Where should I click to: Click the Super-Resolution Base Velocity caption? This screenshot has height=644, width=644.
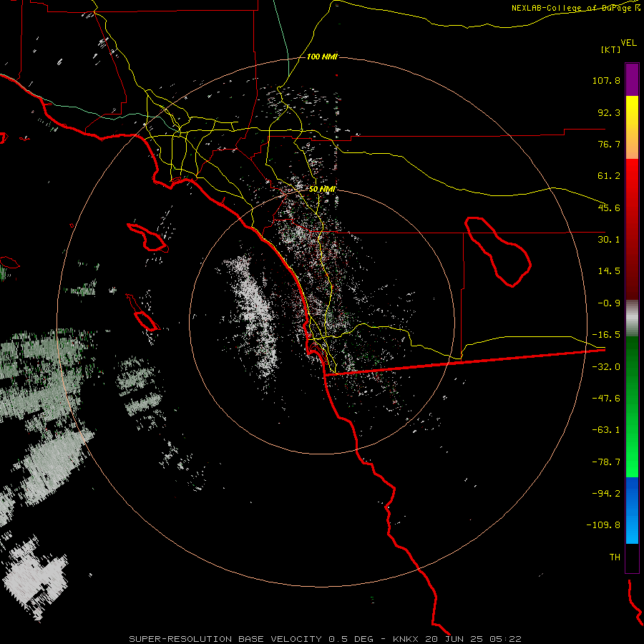coord(325,639)
